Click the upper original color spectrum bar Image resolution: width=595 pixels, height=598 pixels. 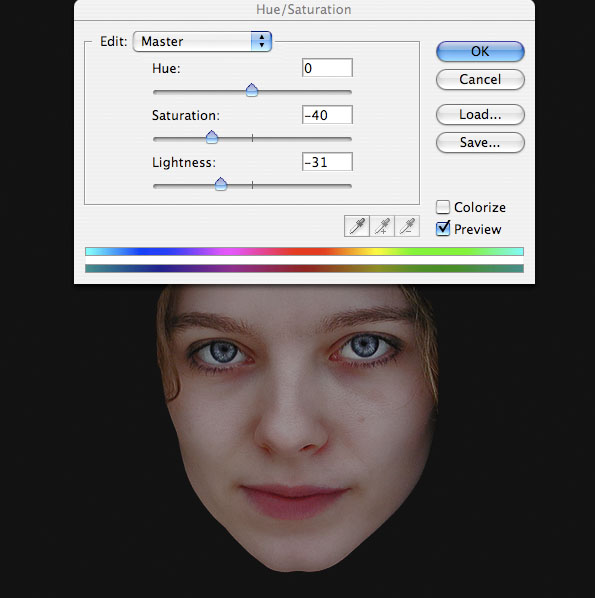coord(304,251)
